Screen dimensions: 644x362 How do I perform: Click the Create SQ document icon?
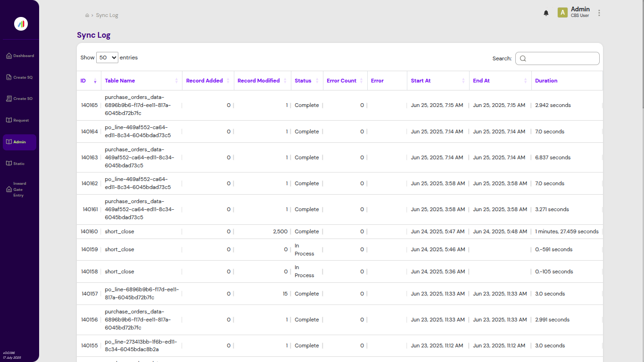point(9,77)
